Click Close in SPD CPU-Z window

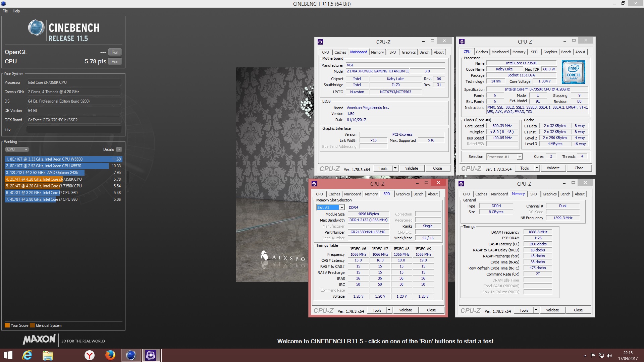click(431, 310)
